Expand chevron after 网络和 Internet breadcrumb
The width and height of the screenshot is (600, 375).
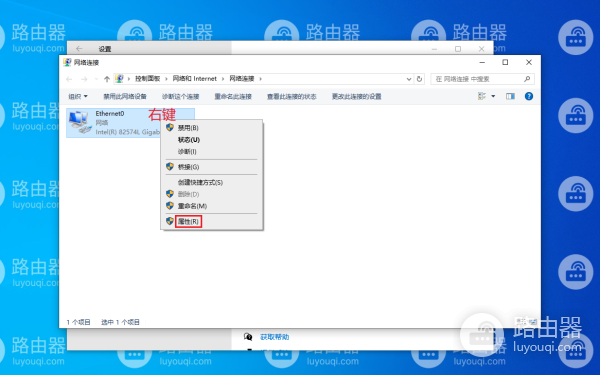coord(223,79)
